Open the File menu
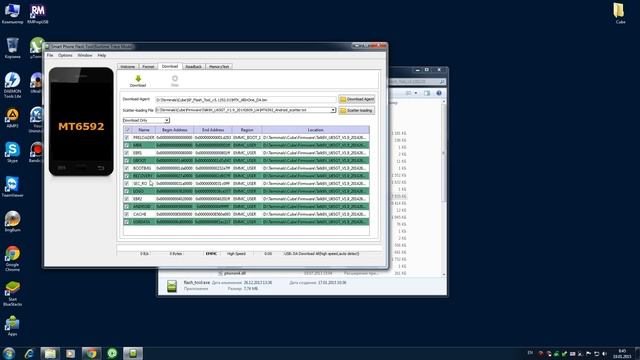Screen dimensions: 640x360 [x=50, y=55]
